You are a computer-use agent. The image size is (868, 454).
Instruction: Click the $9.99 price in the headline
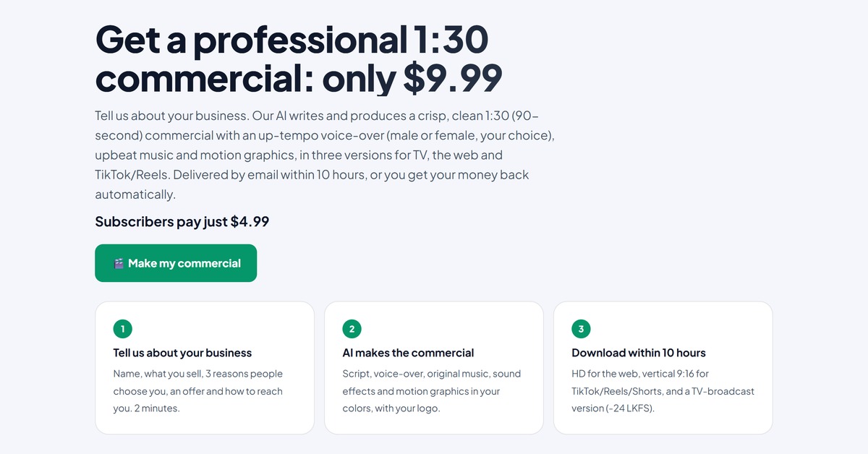(452, 79)
